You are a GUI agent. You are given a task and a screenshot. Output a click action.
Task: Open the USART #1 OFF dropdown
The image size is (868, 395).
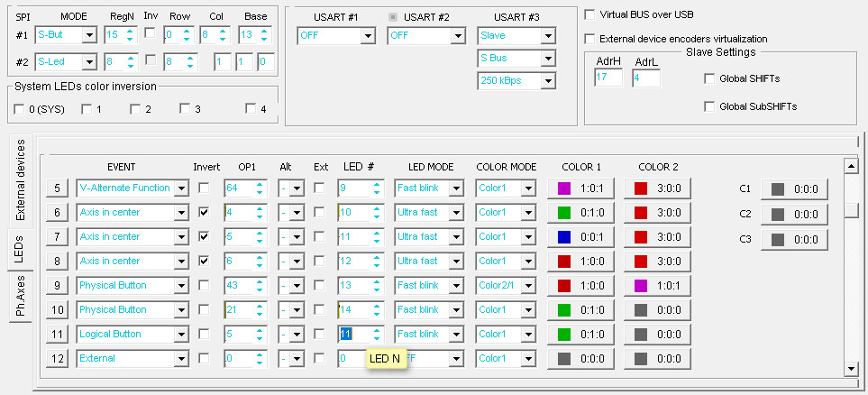click(x=368, y=35)
